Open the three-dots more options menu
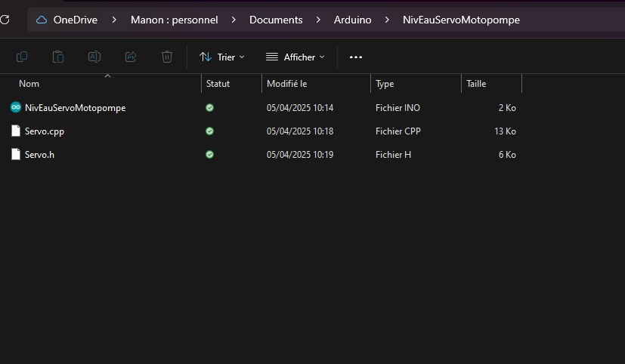The width and height of the screenshot is (625, 364). [x=356, y=57]
